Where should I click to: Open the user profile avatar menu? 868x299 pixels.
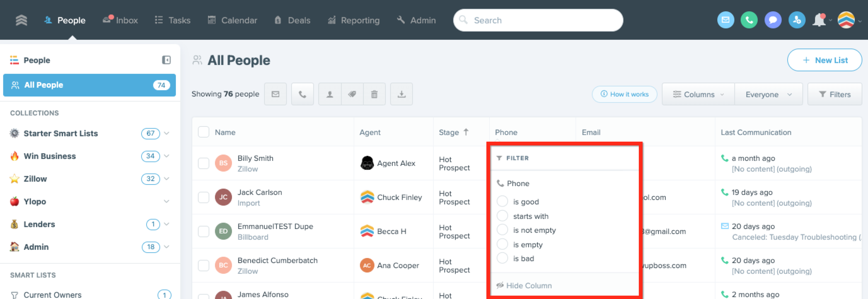point(846,20)
